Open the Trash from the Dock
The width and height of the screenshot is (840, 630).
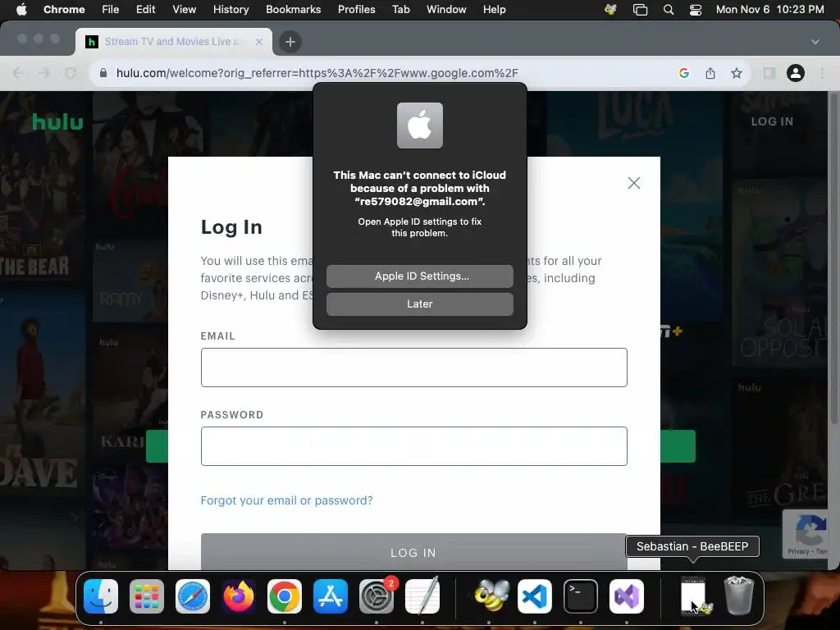739,596
